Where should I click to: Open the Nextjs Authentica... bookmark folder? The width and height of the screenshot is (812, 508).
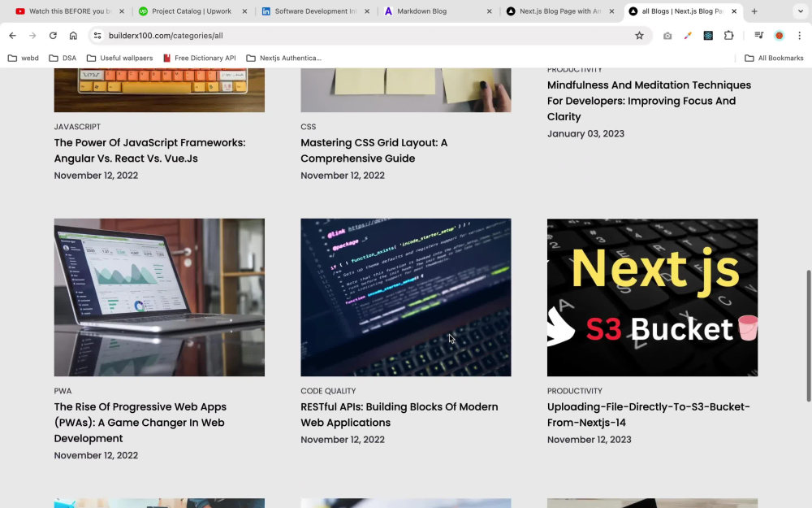pyautogui.click(x=283, y=58)
